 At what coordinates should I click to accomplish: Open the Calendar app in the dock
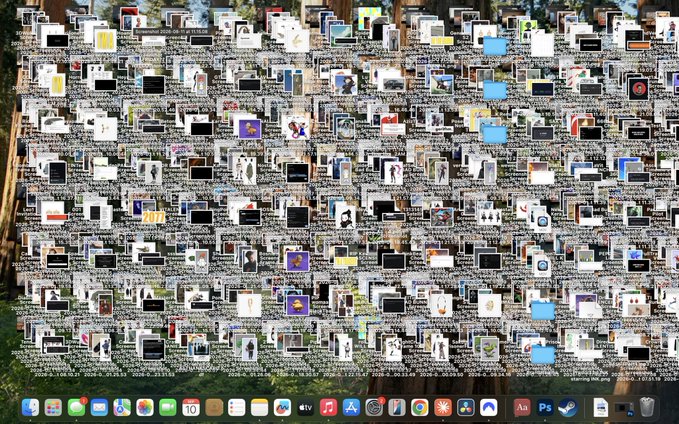(x=191, y=408)
